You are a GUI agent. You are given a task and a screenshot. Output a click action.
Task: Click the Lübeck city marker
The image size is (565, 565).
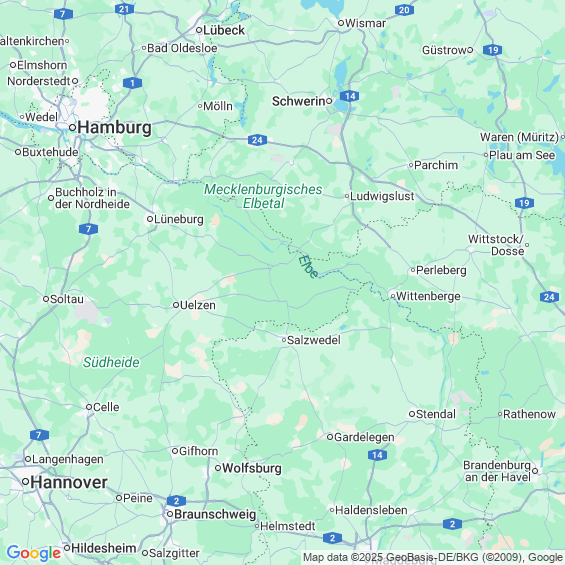click(x=199, y=30)
